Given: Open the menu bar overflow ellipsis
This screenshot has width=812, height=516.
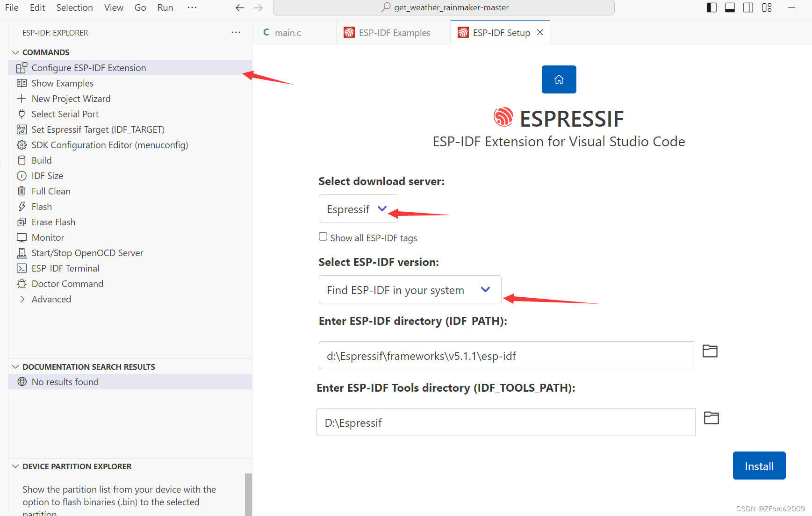Looking at the screenshot, I should (192, 7).
